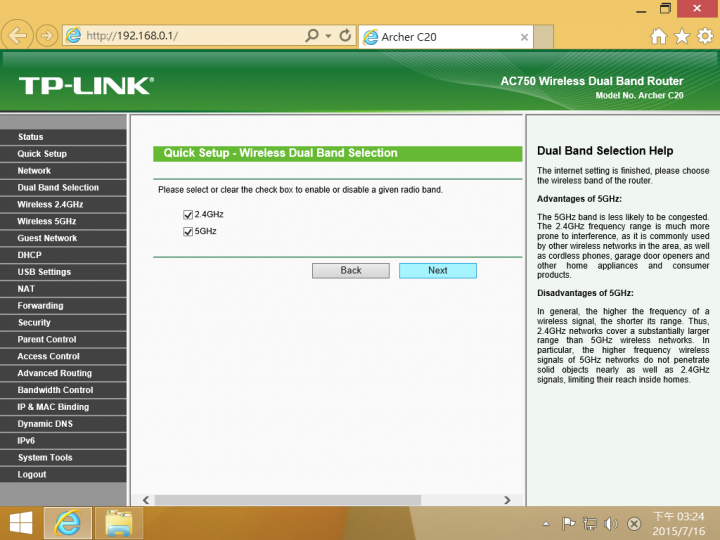Open the Network menu item
The image size is (720, 540).
click(63, 171)
